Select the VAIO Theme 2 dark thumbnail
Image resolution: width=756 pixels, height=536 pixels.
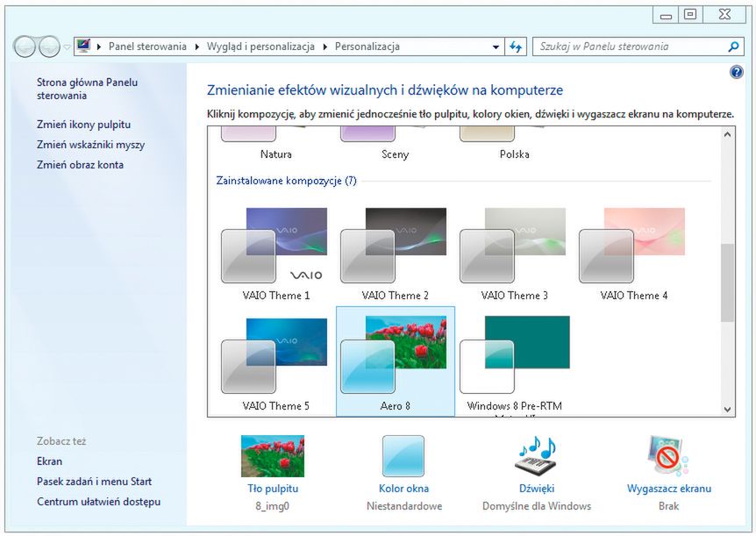point(394,245)
